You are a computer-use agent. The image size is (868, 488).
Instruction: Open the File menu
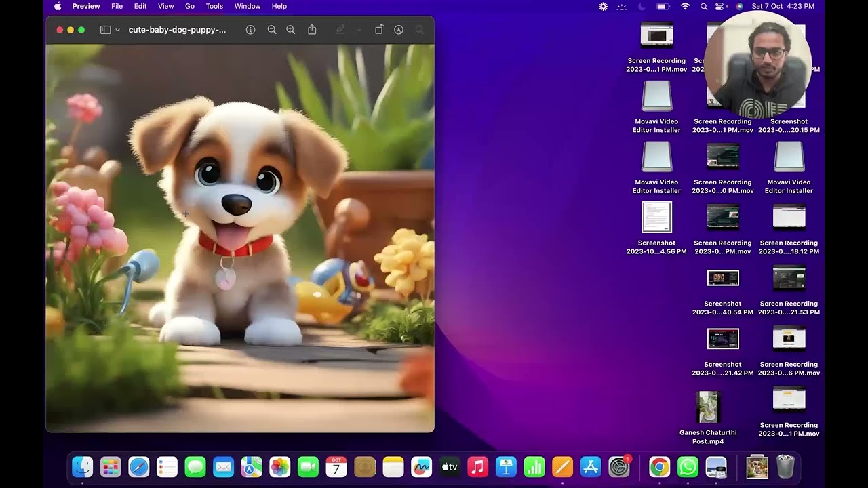pyautogui.click(x=117, y=6)
